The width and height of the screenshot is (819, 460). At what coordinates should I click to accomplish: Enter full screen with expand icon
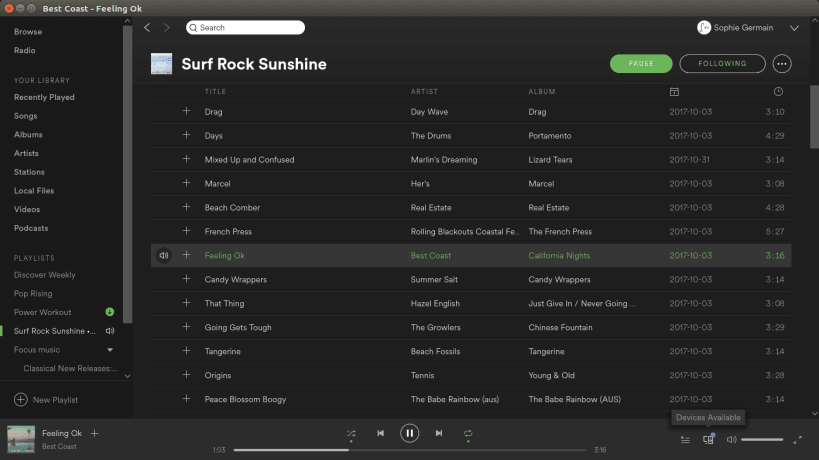pyautogui.click(x=798, y=440)
